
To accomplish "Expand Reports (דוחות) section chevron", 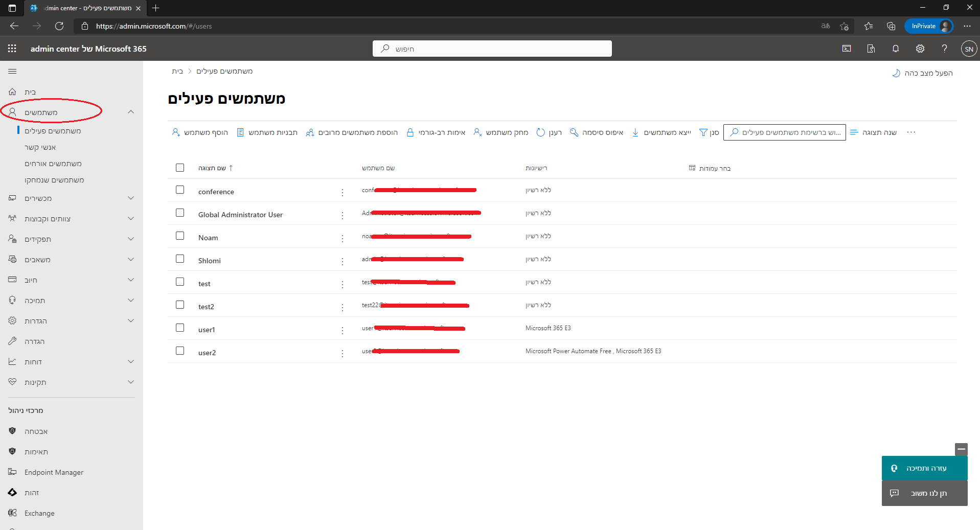I will [131, 361].
